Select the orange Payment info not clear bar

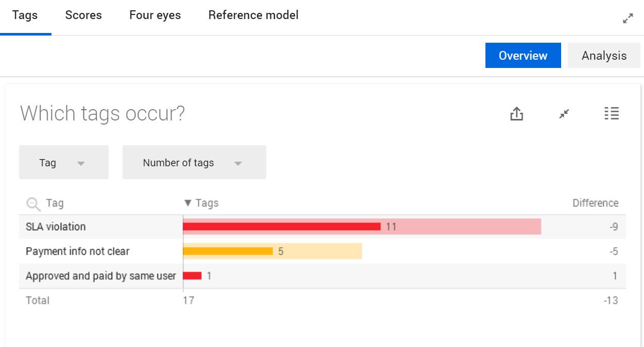(228, 251)
